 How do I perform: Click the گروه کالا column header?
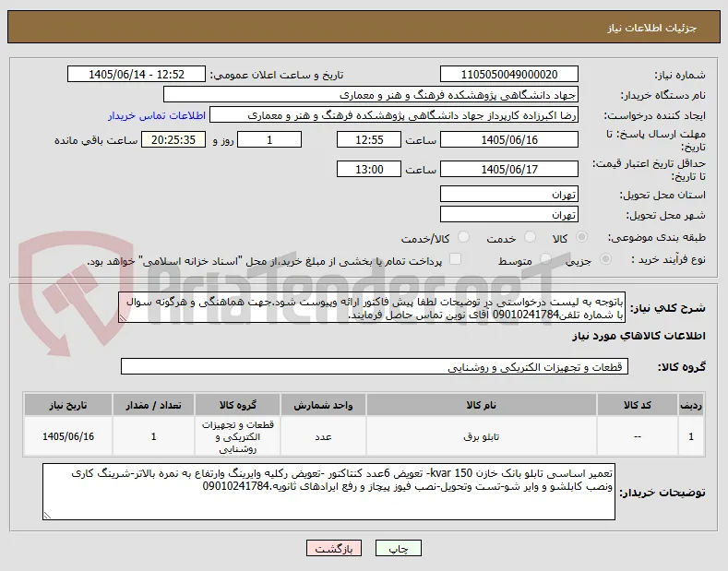pyautogui.click(x=238, y=405)
